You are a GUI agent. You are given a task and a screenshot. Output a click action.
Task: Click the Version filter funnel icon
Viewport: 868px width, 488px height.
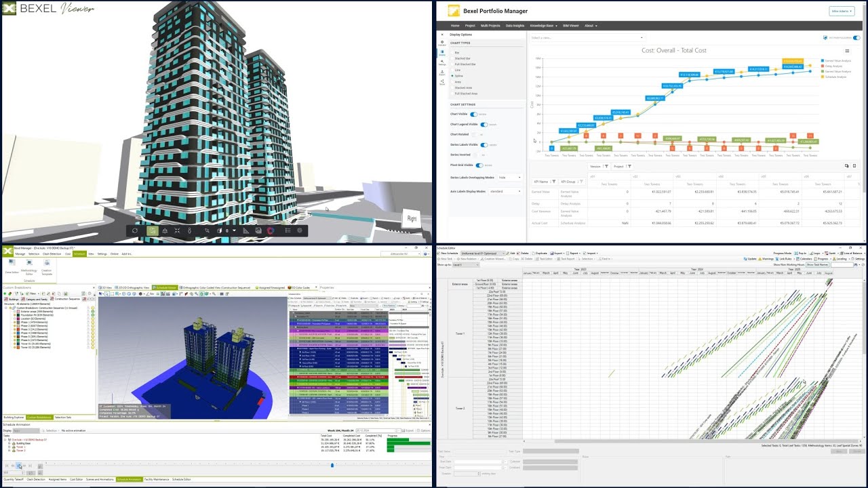(x=607, y=166)
